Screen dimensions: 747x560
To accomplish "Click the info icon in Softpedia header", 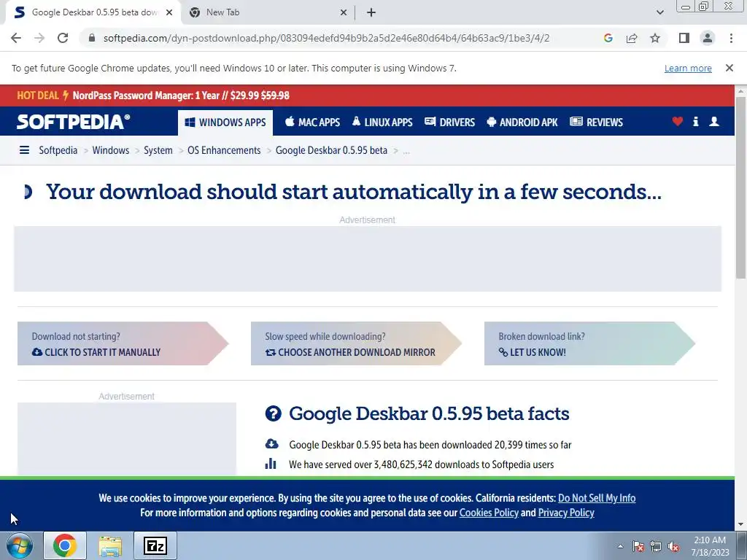I will point(695,122).
